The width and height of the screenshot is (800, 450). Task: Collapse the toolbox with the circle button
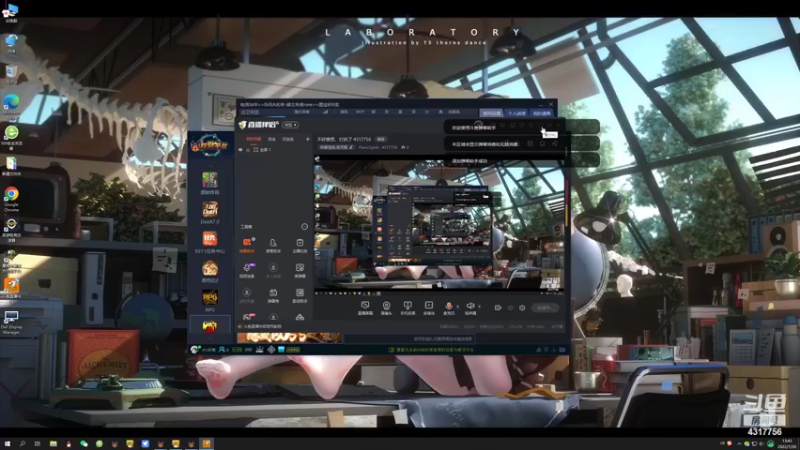coord(305,227)
